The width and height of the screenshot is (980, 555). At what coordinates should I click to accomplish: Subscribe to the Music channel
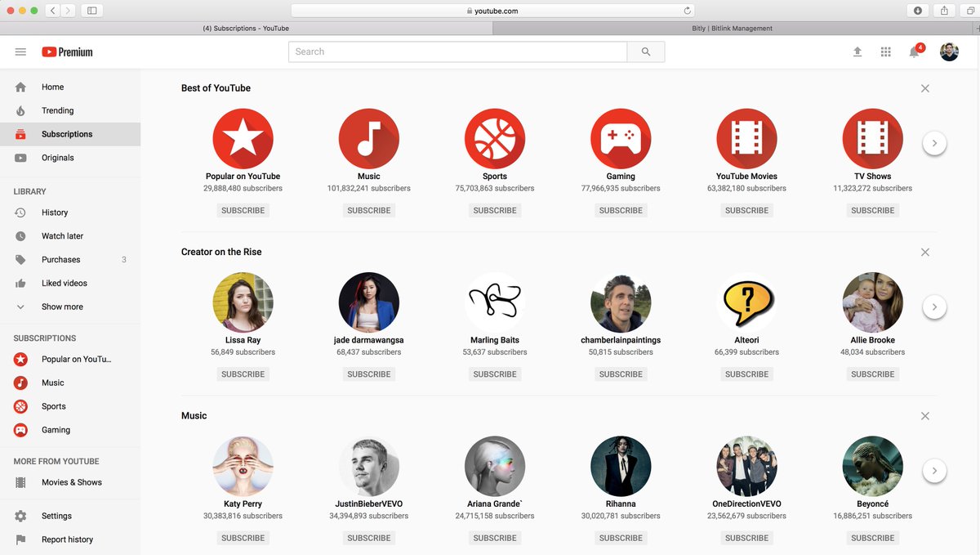click(369, 210)
